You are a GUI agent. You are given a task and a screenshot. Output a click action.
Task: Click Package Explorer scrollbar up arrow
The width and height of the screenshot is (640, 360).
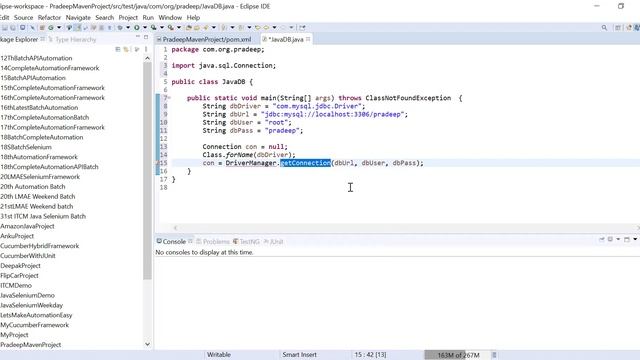[147, 58]
